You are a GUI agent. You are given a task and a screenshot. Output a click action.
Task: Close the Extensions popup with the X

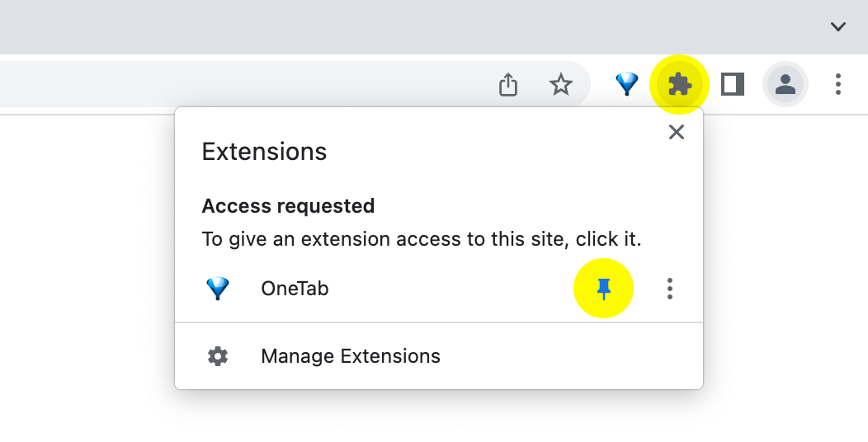(x=677, y=132)
